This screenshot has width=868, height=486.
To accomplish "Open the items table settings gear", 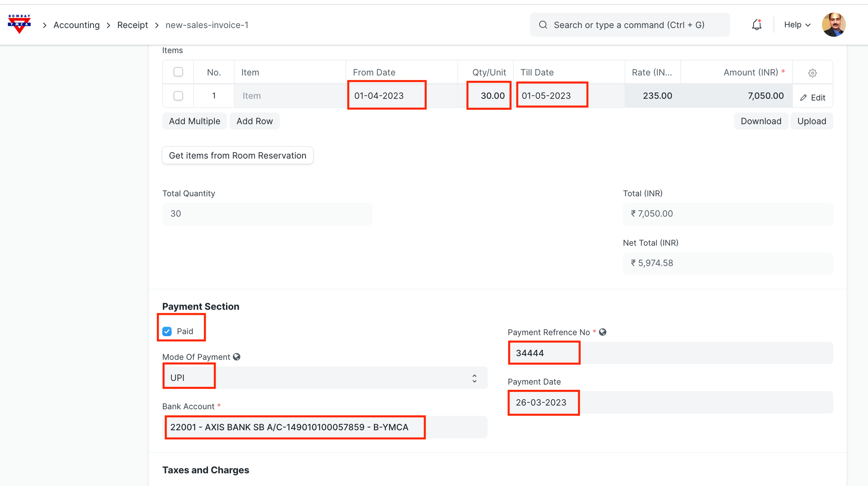I will coord(812,73).
